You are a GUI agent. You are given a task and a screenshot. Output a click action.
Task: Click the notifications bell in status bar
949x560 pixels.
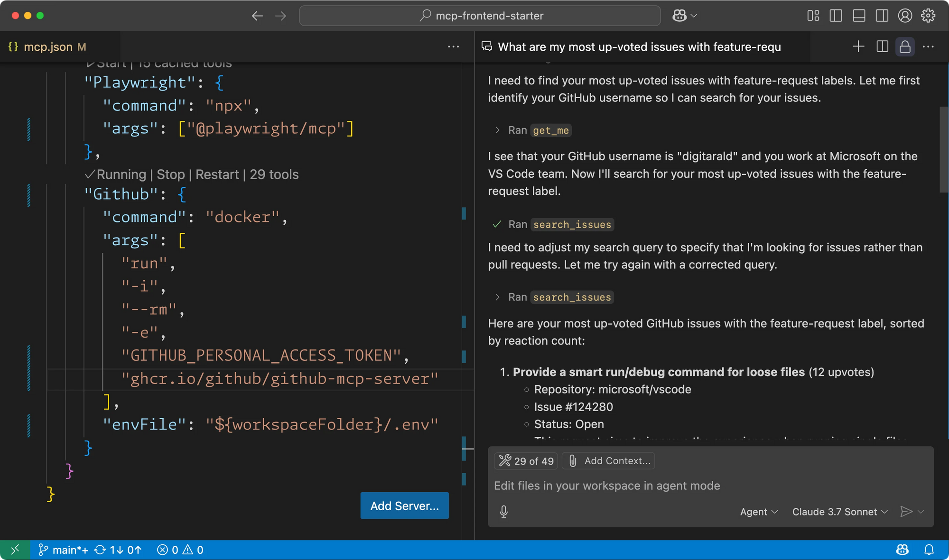point(929,550)
